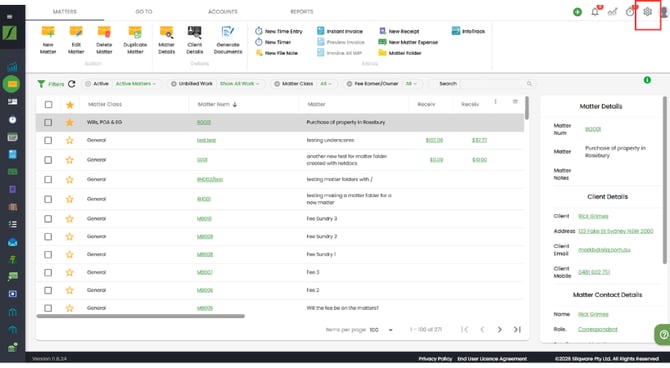Viewport: 670px width, 368px height.
Task: Click the refresh filters icon
Action: (x=72, y=84)
